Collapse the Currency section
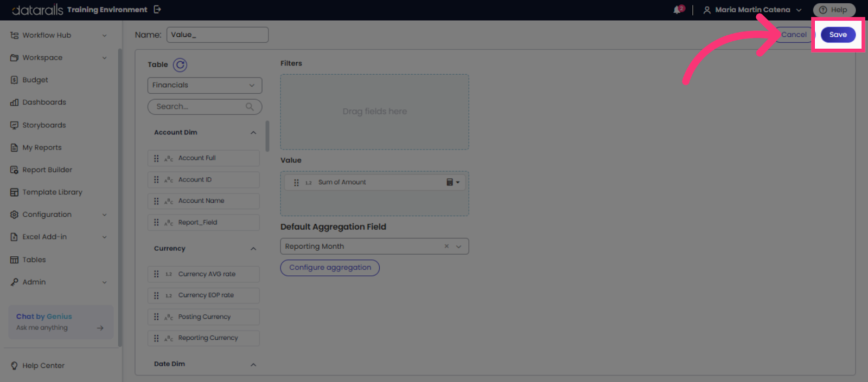The height and width of the screenshot is (382, 868). click(x=253, y=249)
